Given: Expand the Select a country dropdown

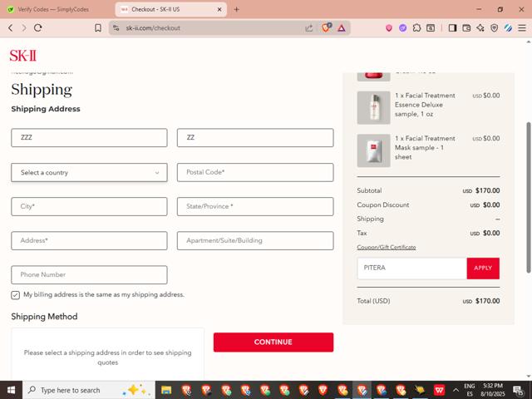Looking at the screenshot, I should point(89,172).
